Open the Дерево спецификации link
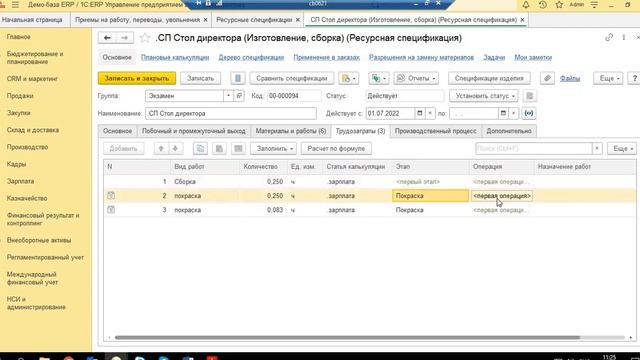This screenshot has width=640, height=360. [251, 58]
